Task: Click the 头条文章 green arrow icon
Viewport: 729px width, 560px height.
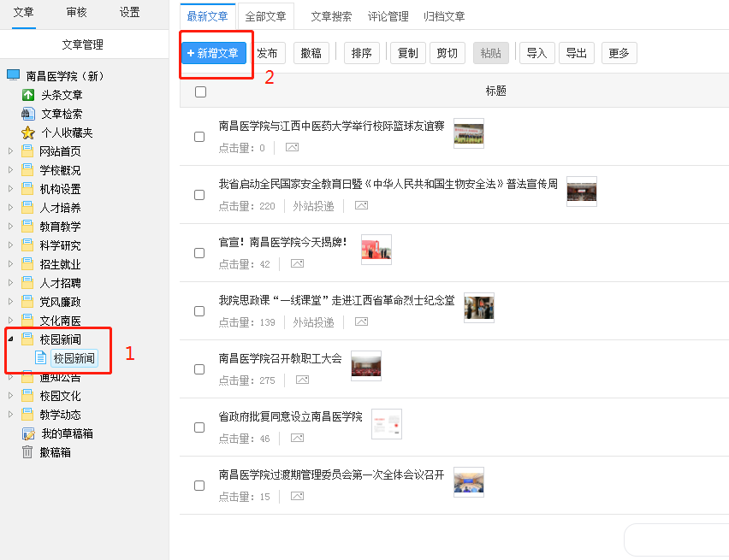Action: 28,95
